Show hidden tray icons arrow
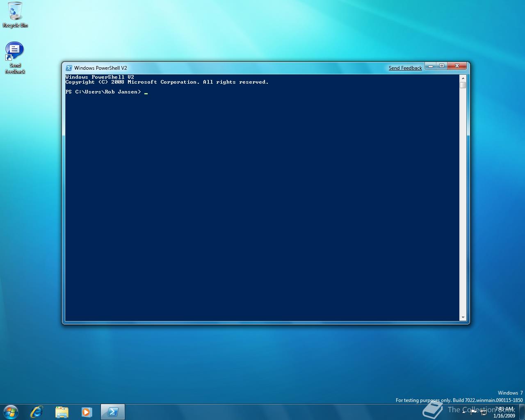 (464, 413)
